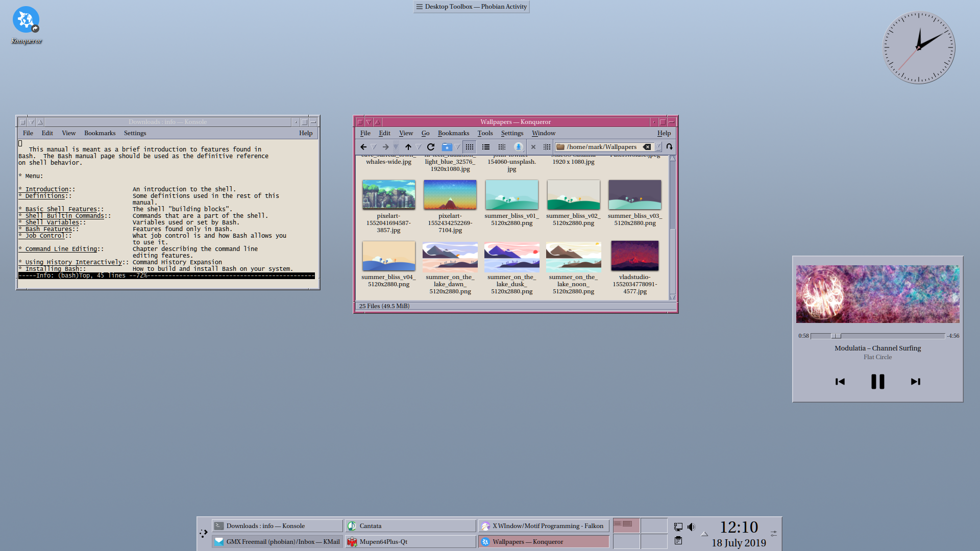Open the Konqueror window menu button
Viewport: 980px width, 551px height.
[360, 122]
